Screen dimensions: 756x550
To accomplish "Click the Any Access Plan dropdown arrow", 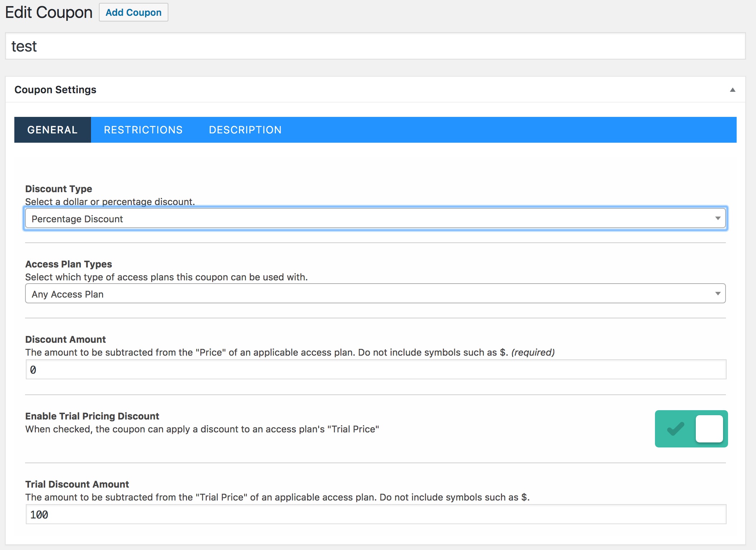I will pos(718,294).
